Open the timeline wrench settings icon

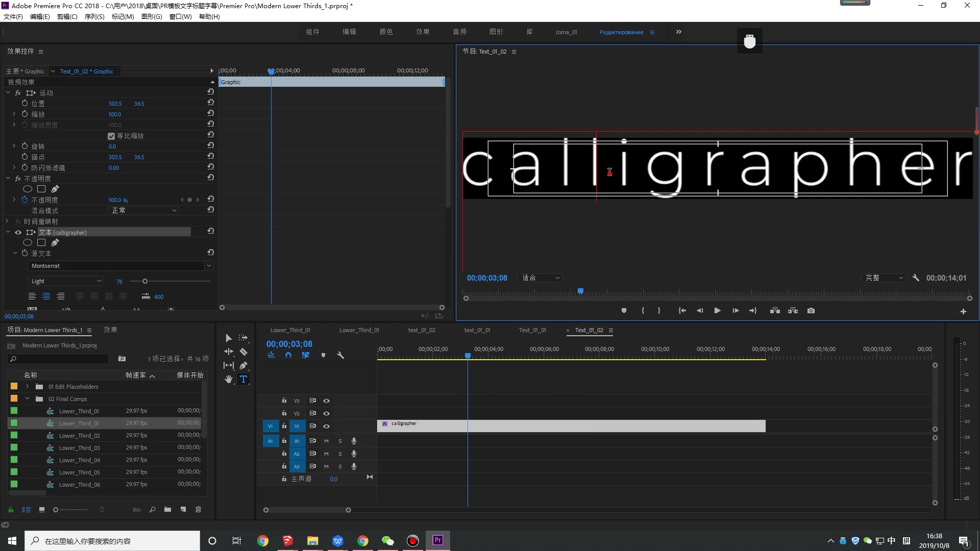(x=340, y=355)
